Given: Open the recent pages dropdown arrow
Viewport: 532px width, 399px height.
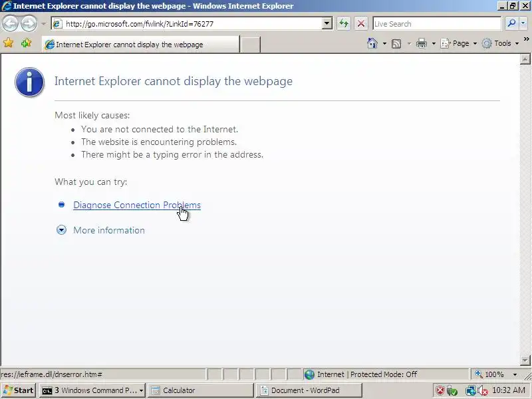Looking at the screenshot, I should (x=43, y=24).
